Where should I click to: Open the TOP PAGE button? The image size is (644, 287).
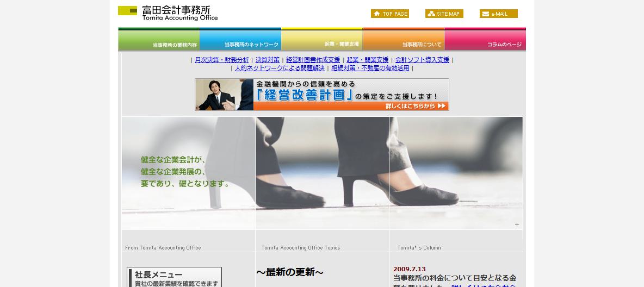click(x=390, y=14)
